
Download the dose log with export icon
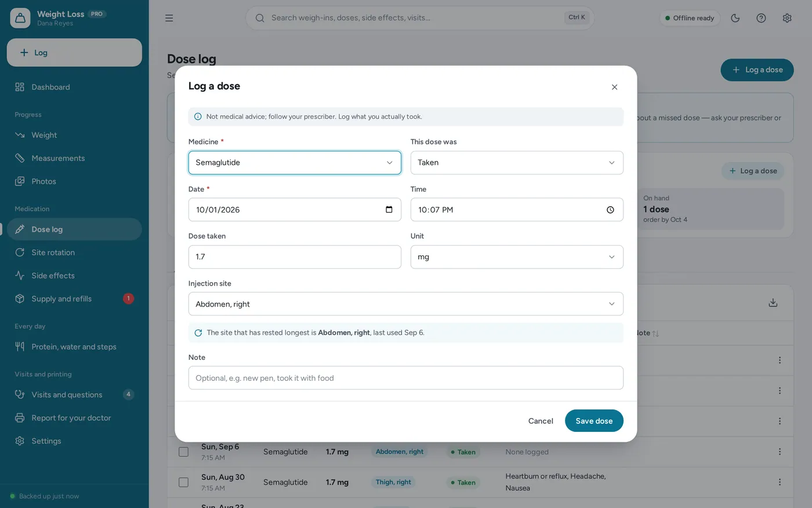[773, 302]
